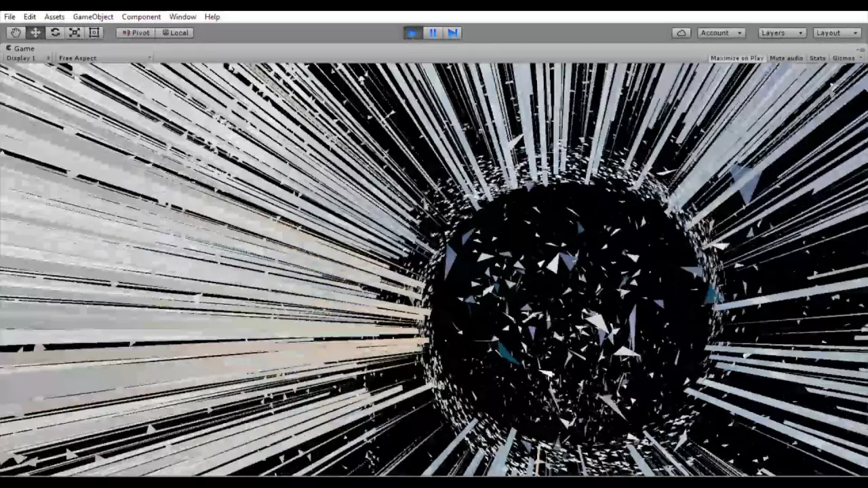Open the Assets menu
The image size is (868, 488).
coord(54,16)
